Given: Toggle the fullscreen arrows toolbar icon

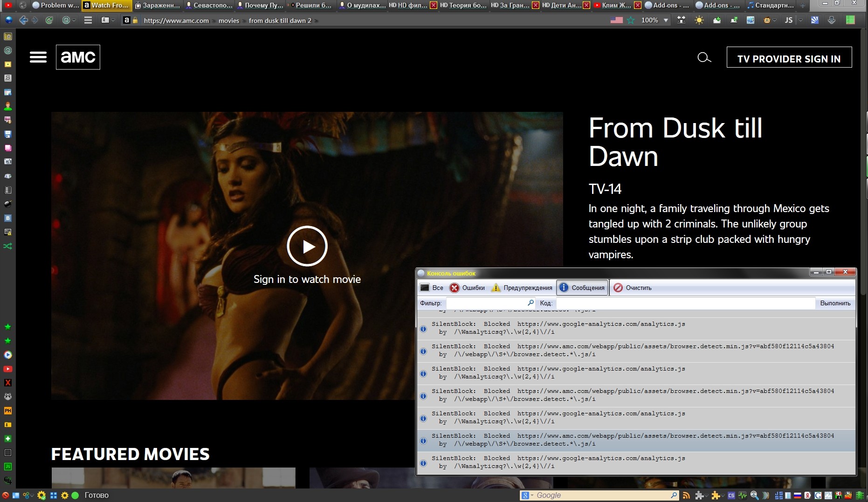Looking at the screenshot, I should click(x=682, y=20).
